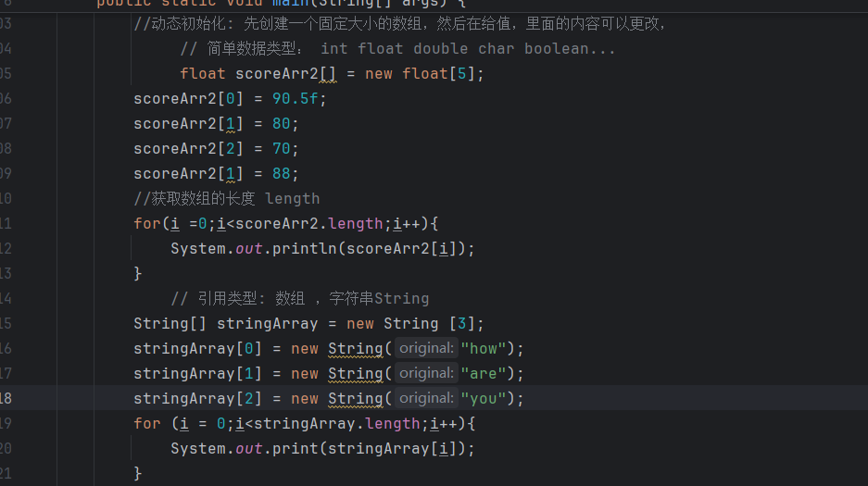Click line number 18 in the gutter

pyautogui.click(x=6, y=398)
